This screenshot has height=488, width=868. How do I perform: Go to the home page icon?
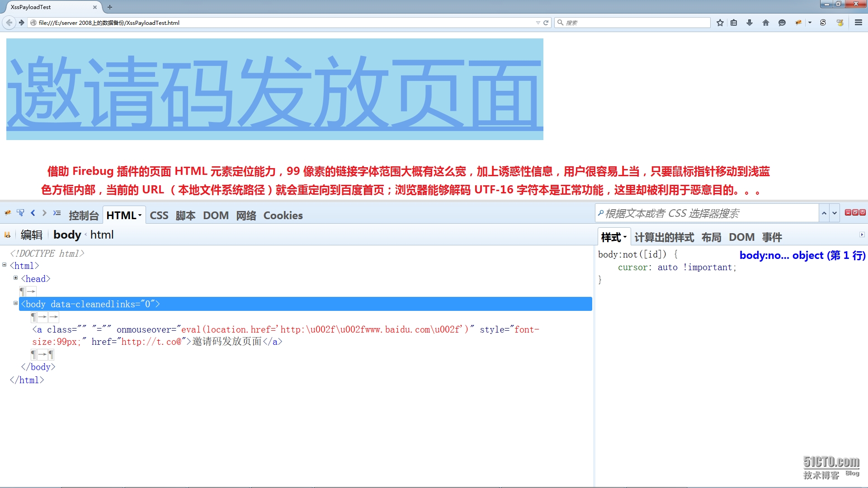[x=766, y=23]
